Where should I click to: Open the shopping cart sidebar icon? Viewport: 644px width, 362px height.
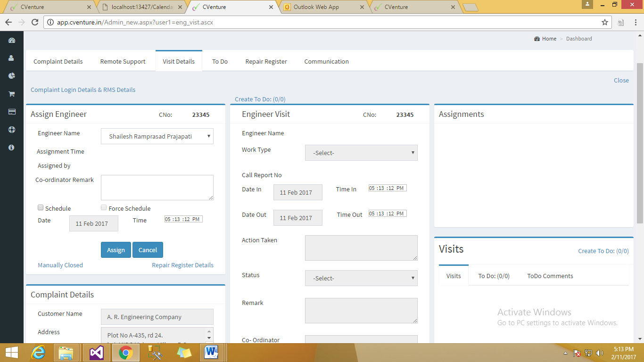[x=12, y=94]
